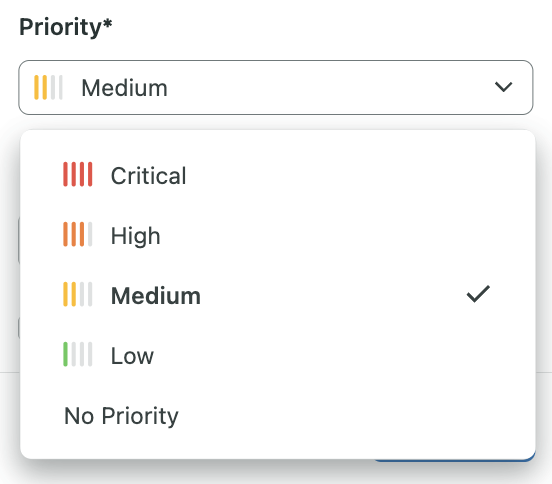Click the Priority combo box showing Medium
Image resolution: width=552 pixels, height=484 pixels.
(x=276, y=87)
